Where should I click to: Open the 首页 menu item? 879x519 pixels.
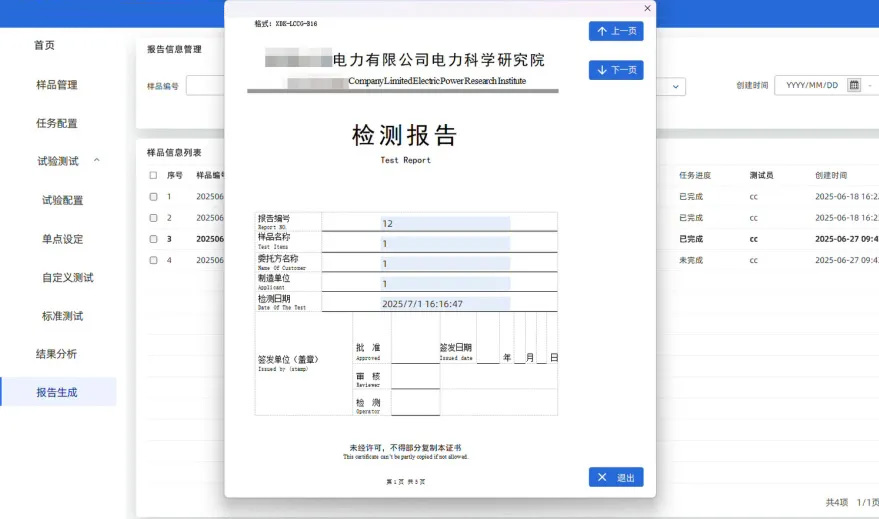pyautogui.click(x=44, y=45)
